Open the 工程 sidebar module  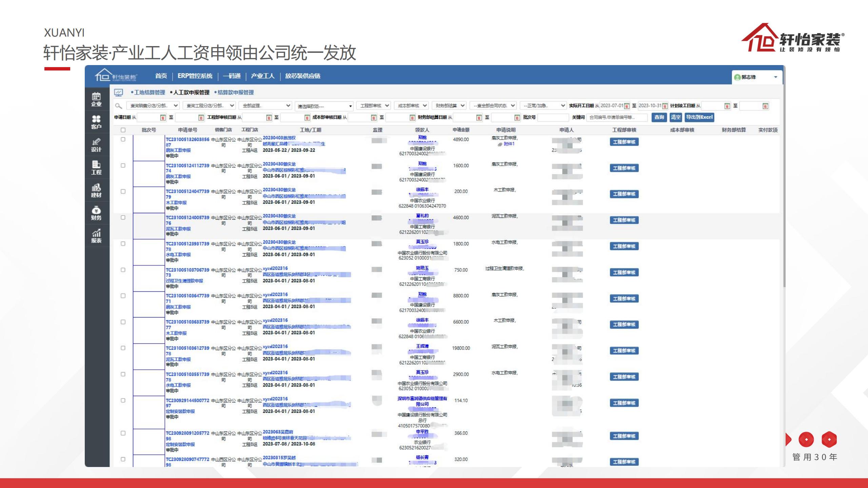point(96,167)
